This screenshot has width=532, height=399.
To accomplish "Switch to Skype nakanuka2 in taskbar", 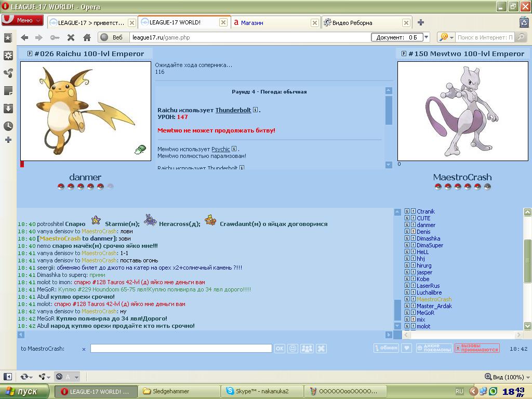I will coord(262,392).
